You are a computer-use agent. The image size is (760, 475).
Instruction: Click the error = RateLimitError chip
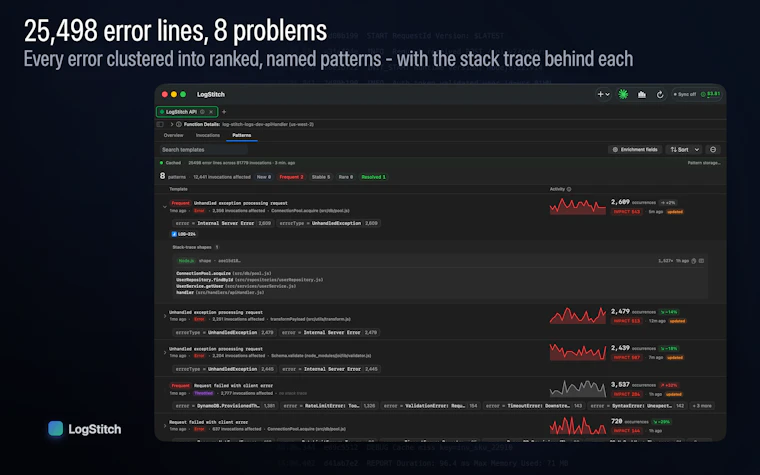[329, 406]
